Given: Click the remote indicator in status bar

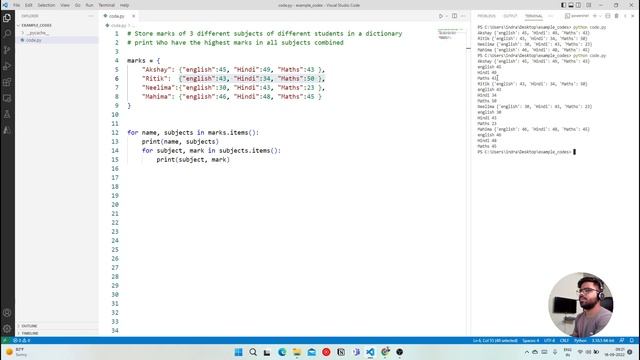Looking at the screenshot, I should [5, 340].
